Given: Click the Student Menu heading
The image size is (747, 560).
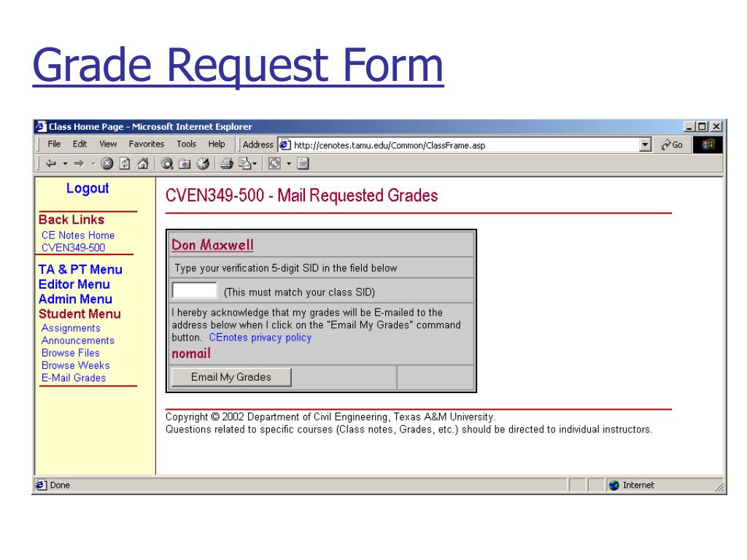Looking at the screenshot, I should pos(80,314).
